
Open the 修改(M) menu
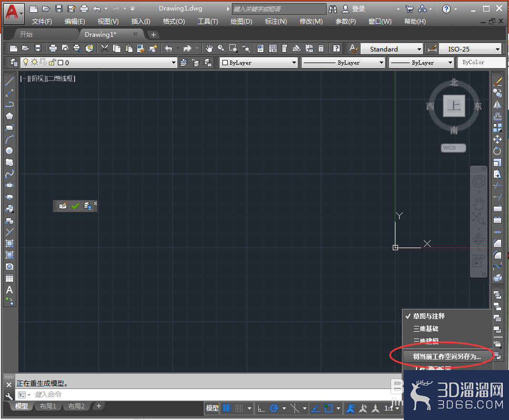311,22
